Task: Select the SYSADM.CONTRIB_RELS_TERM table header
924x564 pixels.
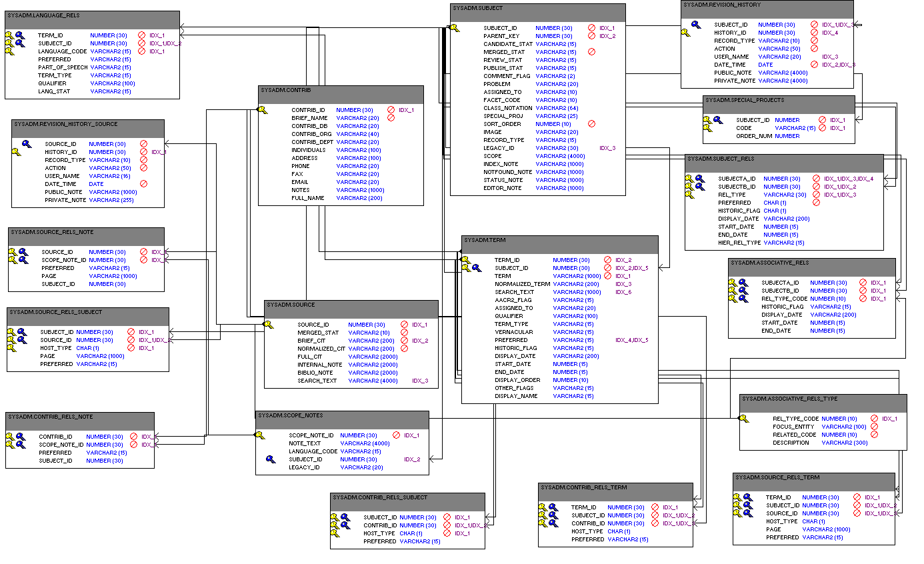Action: pyautogui.click(x=616, y=491)
